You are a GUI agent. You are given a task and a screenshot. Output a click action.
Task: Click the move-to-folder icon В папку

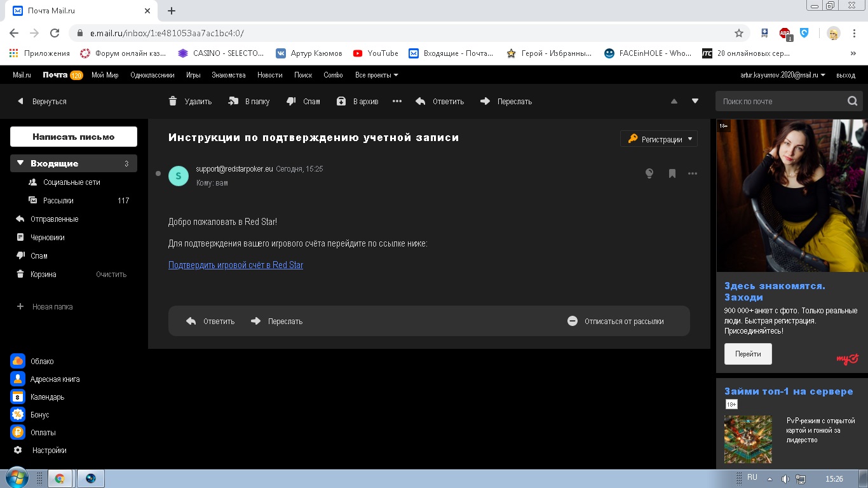click(233, 101)
